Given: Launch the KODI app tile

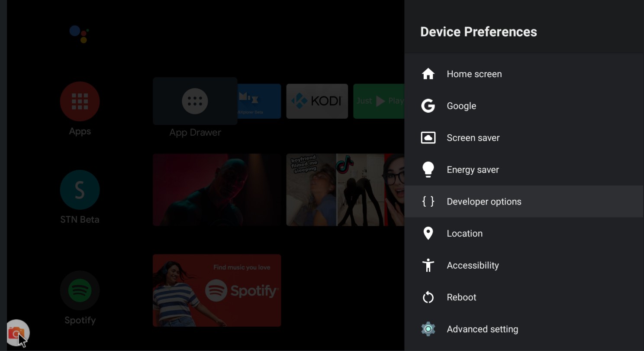Looking at the screenshot, I should coord(317,101).
